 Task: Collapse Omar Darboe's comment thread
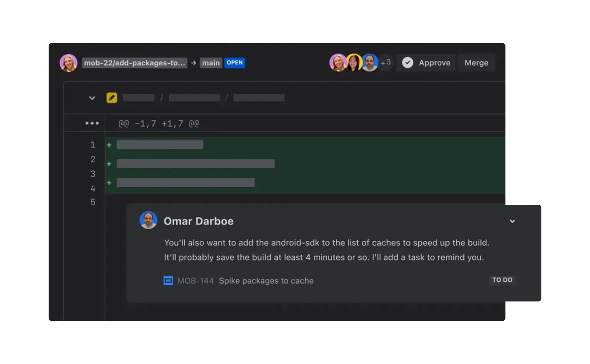512,221
